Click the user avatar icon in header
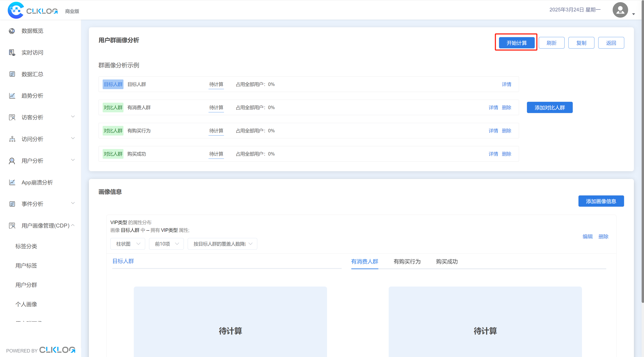 620,10
